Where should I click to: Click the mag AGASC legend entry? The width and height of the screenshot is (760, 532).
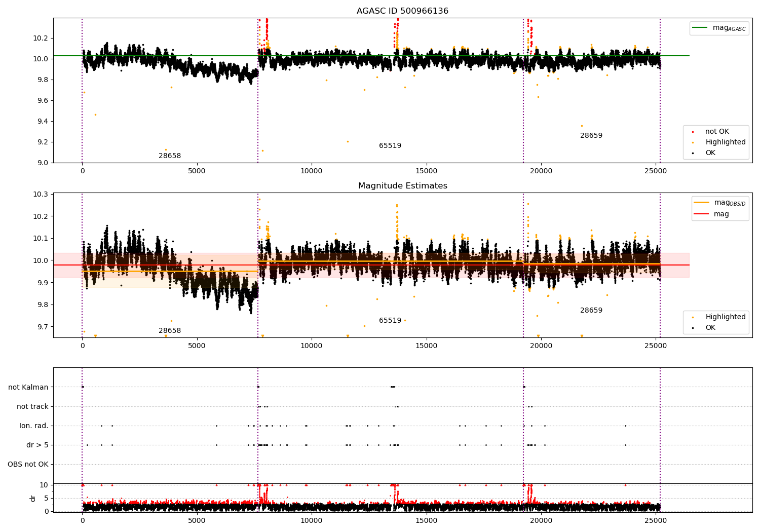[719, 28]
